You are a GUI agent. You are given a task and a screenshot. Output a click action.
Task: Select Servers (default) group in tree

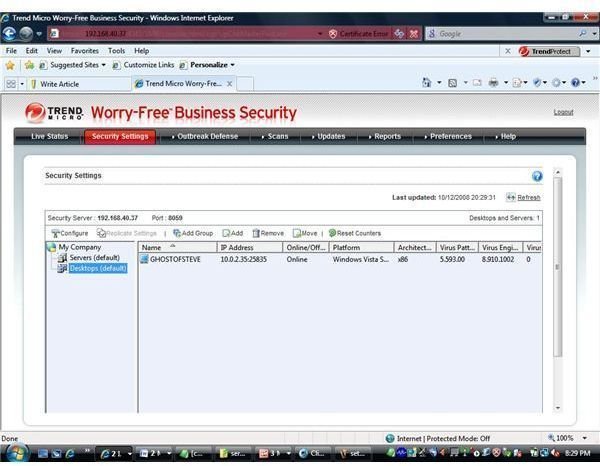(94, 257)
